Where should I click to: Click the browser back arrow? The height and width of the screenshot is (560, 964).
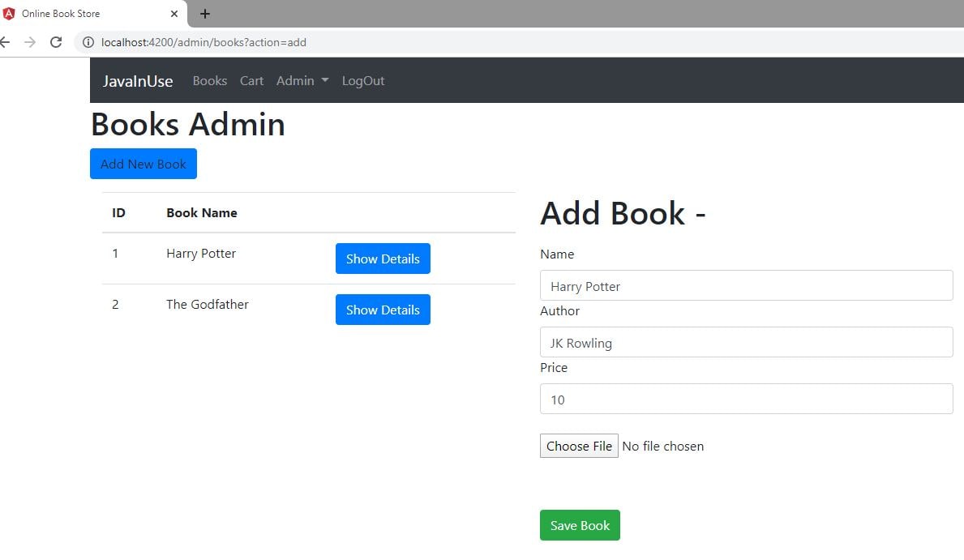point(5,42)
